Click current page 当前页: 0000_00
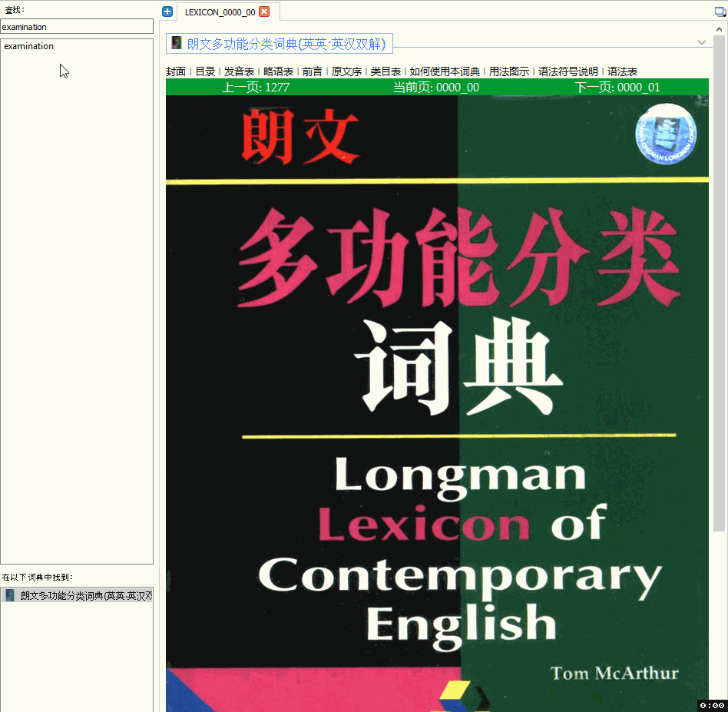This screenshot has width=728, height=712. pos(436,88)
